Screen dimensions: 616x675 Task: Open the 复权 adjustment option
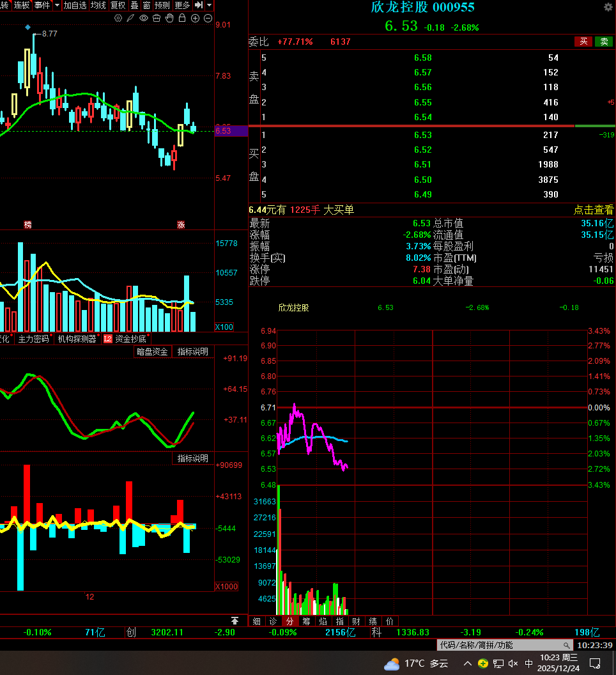[118, 5]
